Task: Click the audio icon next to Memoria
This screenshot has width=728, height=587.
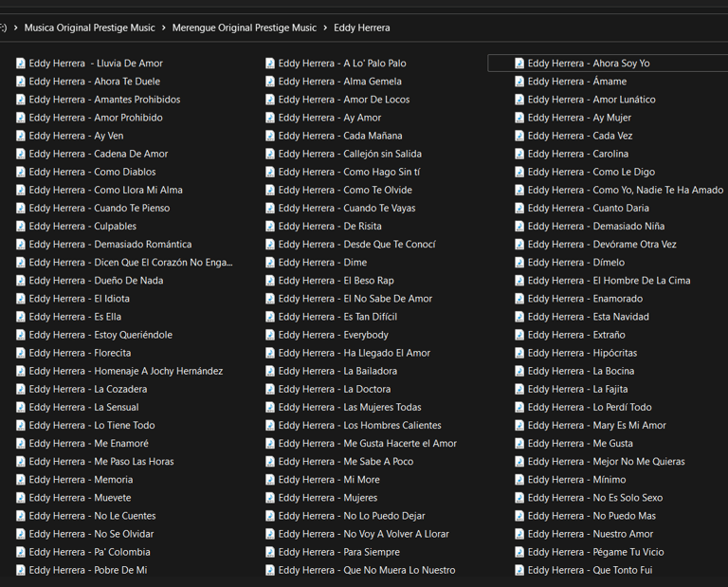Action: click(21, 480)
